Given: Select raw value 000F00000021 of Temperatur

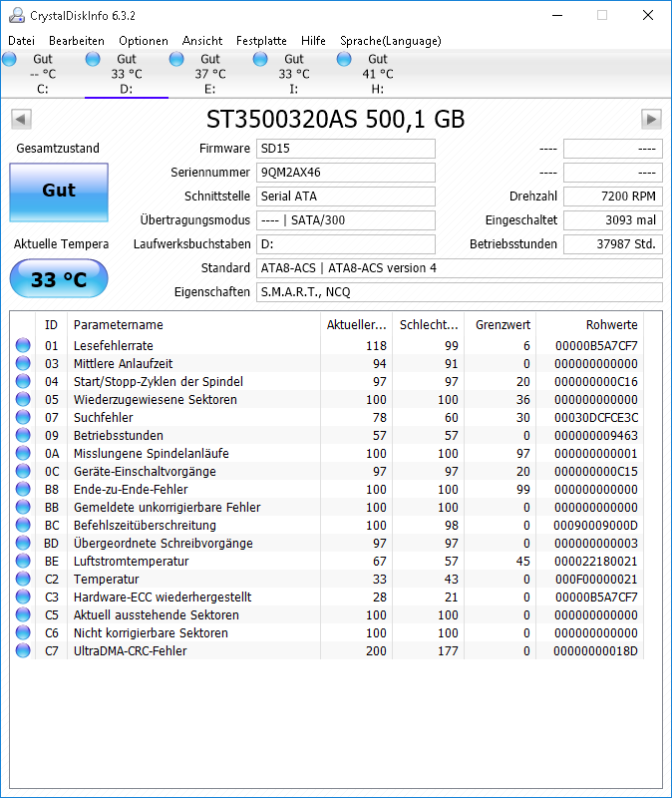Looking at the screenshot, I should 596,580.
